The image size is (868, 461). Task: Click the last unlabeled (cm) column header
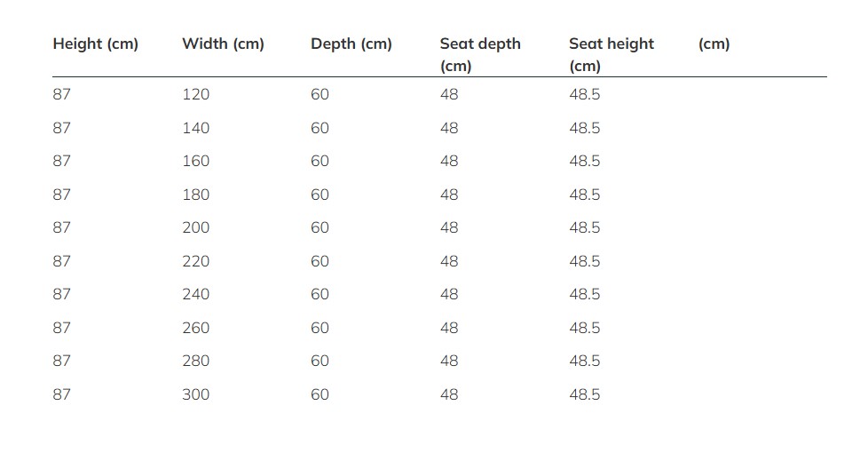[714, 44]
